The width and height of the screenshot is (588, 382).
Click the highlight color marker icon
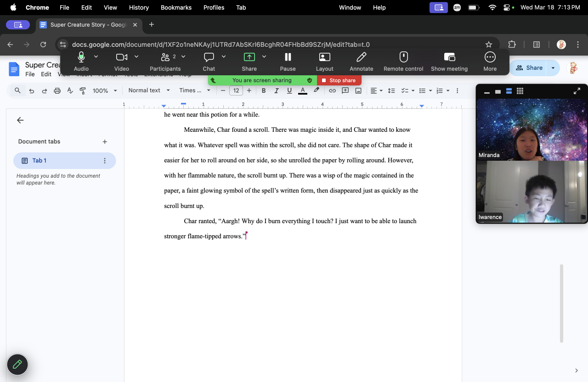coord(317,91)
